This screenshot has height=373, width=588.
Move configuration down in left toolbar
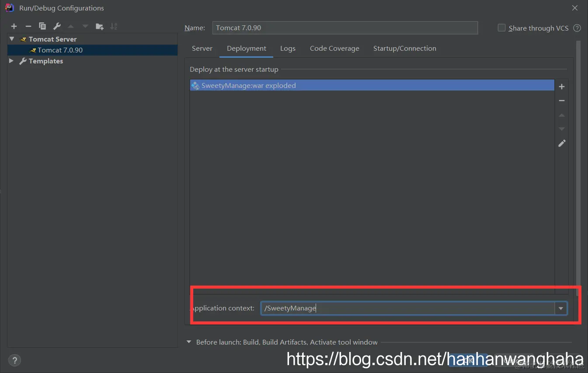click(x=85, y=26)
